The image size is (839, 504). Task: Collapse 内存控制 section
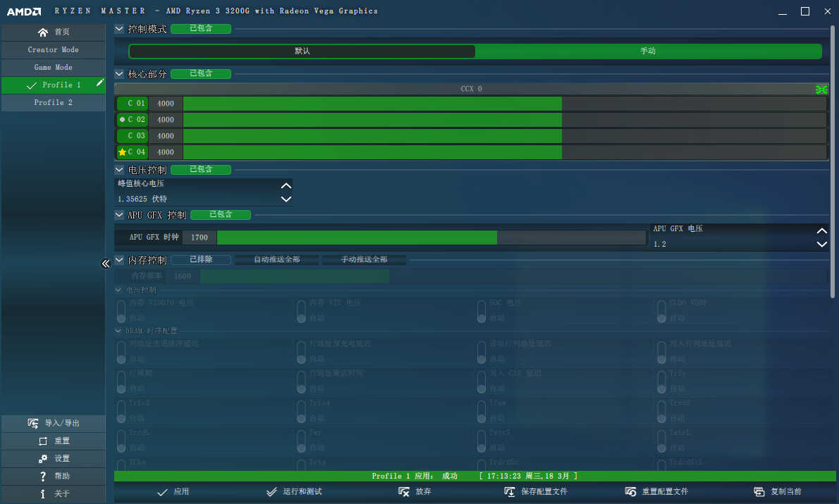(119, 260)
